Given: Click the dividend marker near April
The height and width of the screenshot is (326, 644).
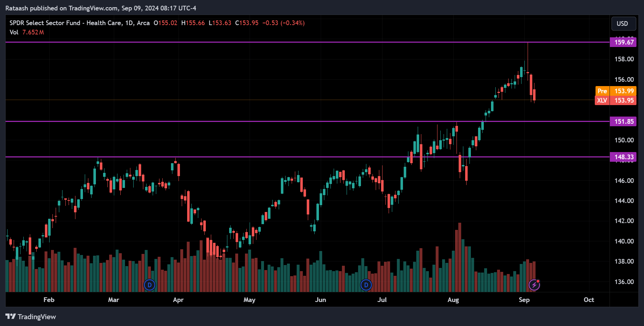Looking at the screenshot, I should point(149,285).
